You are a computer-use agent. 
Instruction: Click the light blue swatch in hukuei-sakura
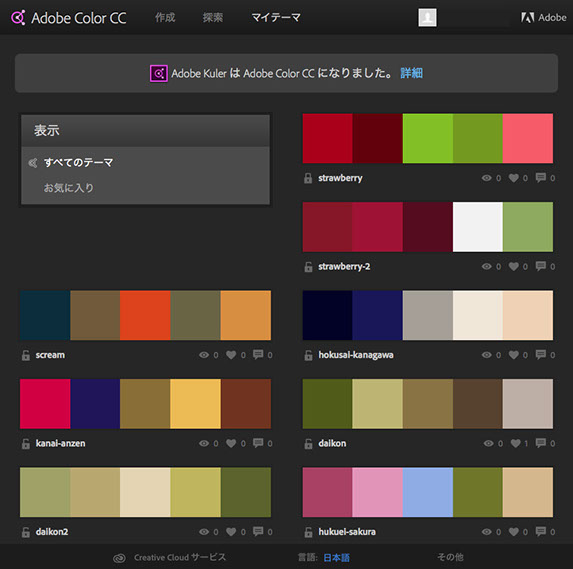pos(428,492)
